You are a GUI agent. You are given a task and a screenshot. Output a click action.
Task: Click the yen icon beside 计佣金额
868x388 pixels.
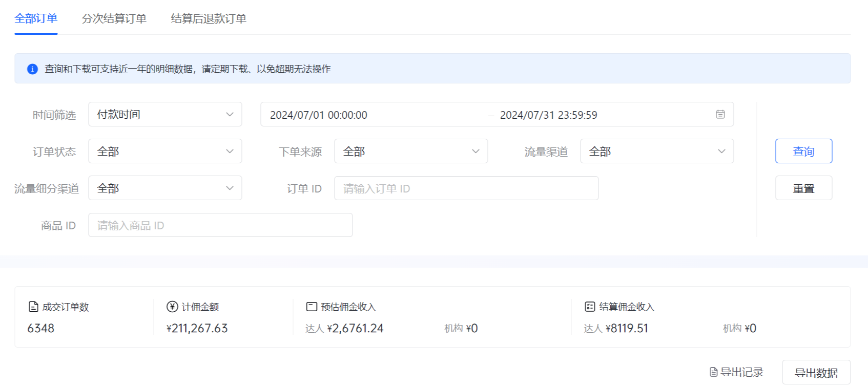[x=172, y=307]
